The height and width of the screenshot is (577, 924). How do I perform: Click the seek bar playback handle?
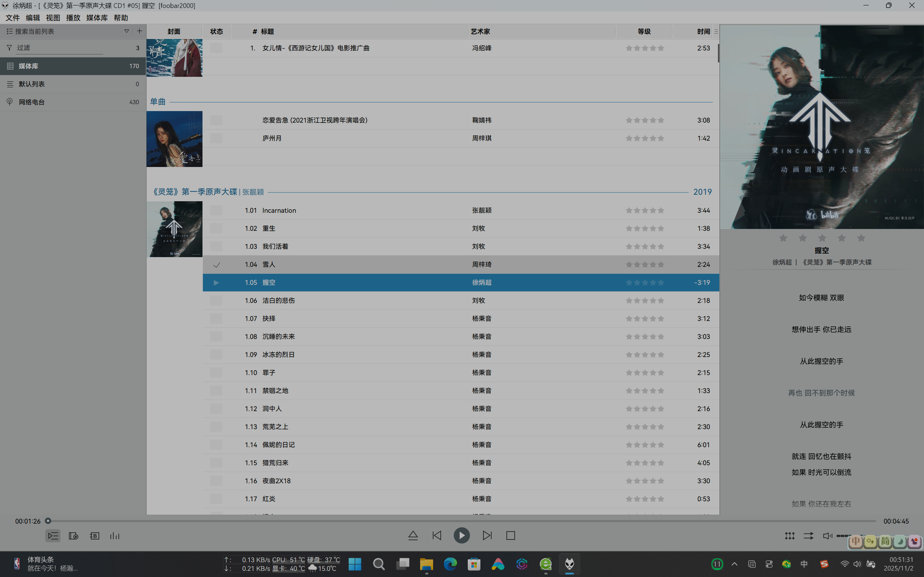coord(48,521)
